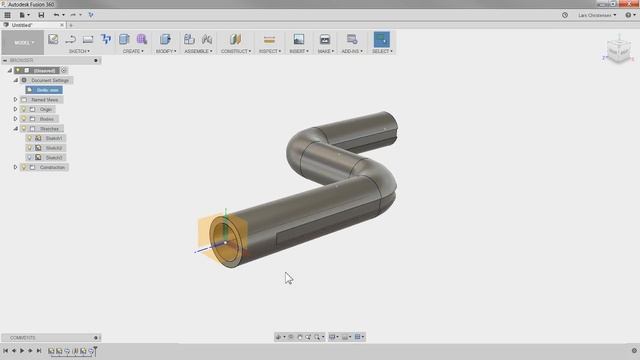Viewport: 640px width, 360px height.
Task: Click the 3D Print make icon
Action: point(325,39)
